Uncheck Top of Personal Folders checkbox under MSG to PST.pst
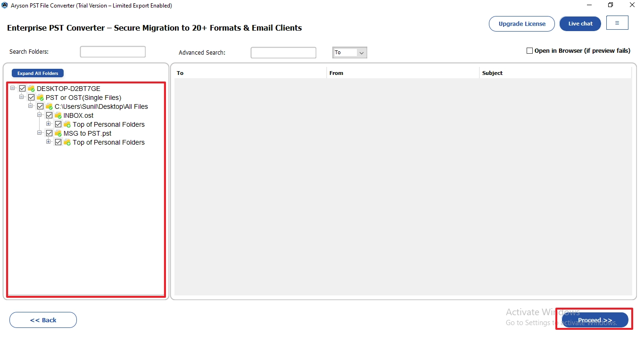Screen dimensions: 644x343 click(x=58, y=142)
